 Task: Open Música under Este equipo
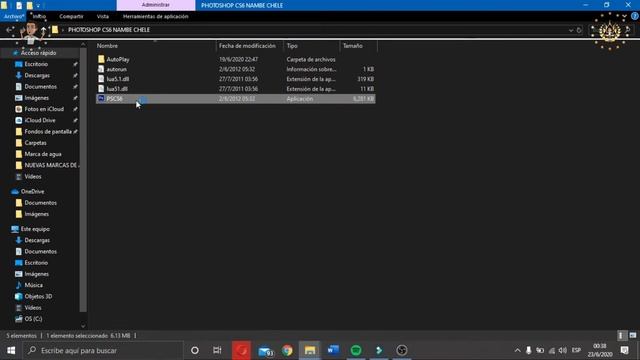pyautogui.click(x=33, y=285)
